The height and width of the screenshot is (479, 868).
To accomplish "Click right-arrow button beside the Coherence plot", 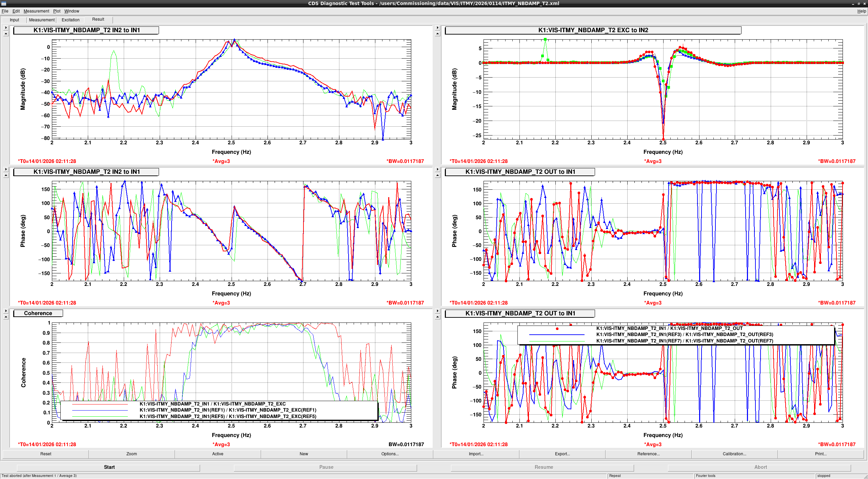I will click(x=6, y=311).
